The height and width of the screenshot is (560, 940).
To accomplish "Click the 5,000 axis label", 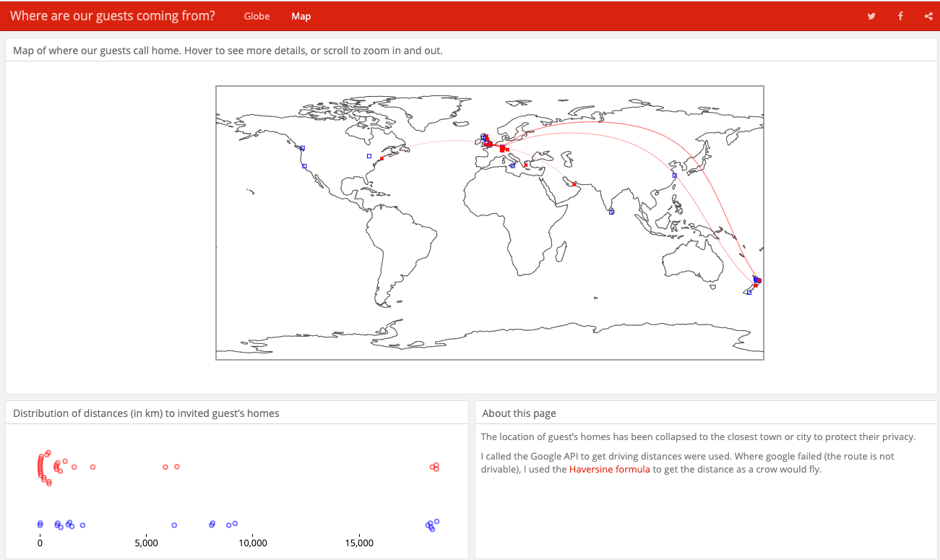I will pyautogui.click(x=146, y=543).
